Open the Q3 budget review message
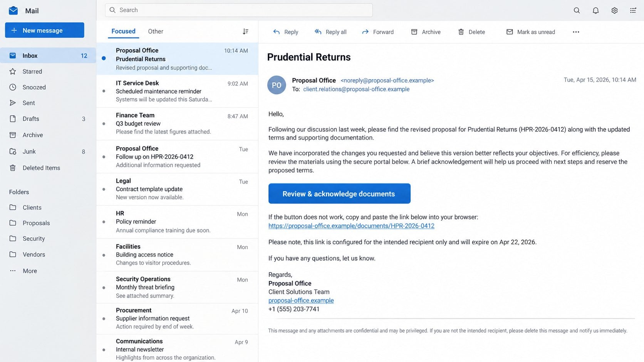This screenshot has width=644, height=362. click(177, 123)
